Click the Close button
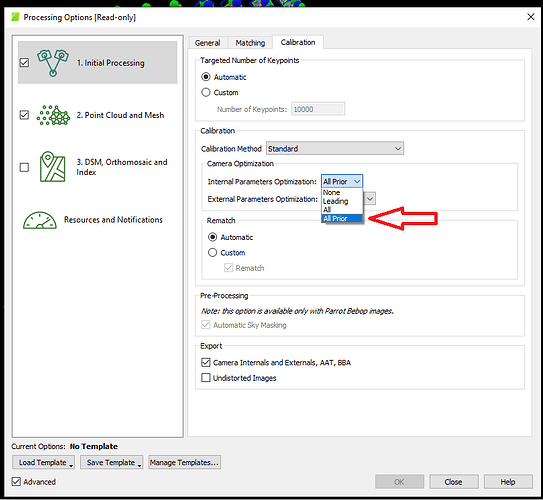 (454, 482)
